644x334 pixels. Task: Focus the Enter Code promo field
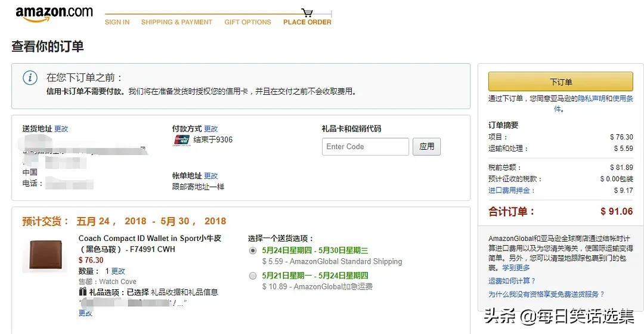[x=366, y=147]
